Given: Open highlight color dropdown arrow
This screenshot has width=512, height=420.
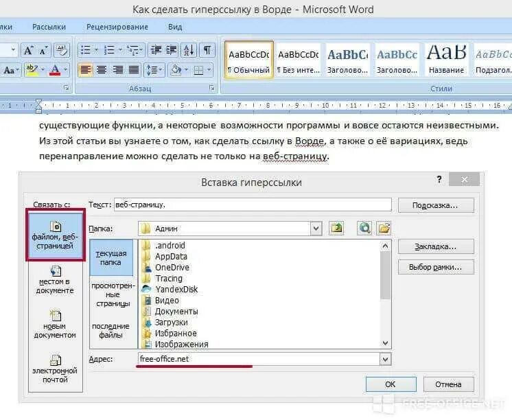Looking at the screenshot, I should pos(43,69).
